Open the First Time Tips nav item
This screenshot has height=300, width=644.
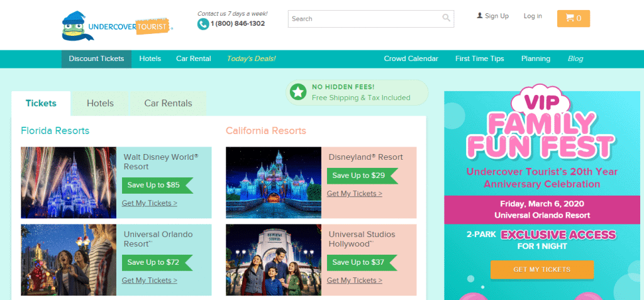coord(480,58)
